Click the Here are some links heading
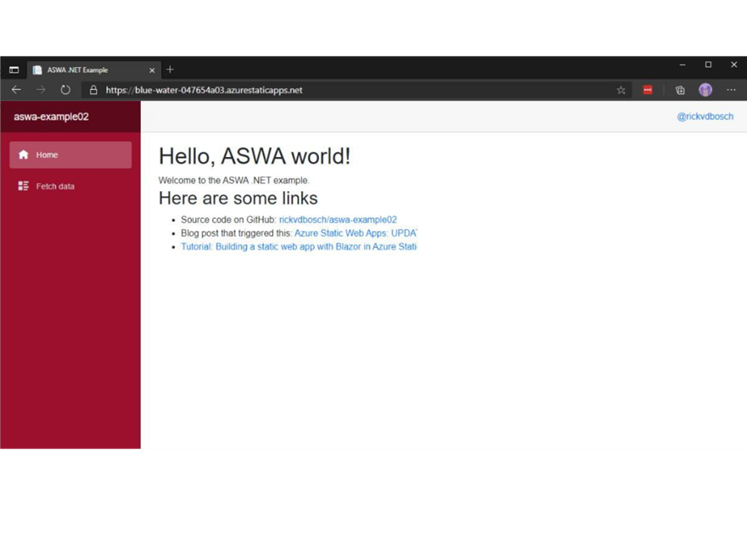The height and width of the screenshot is (560, 747). click(238, 198)
